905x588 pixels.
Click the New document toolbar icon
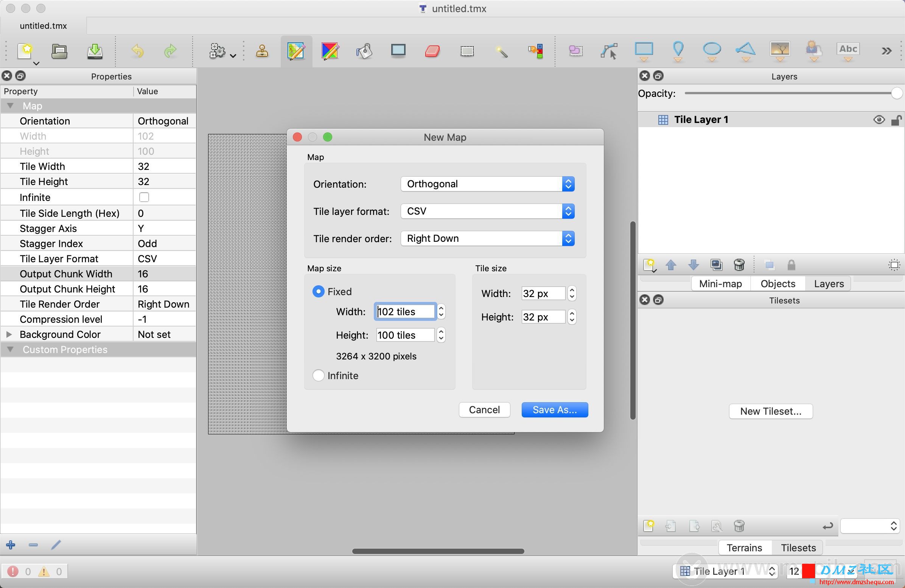25,51
